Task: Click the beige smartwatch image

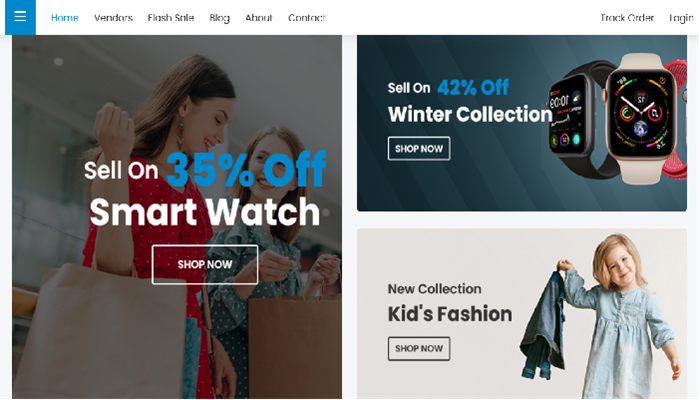Action: point(642,118)
